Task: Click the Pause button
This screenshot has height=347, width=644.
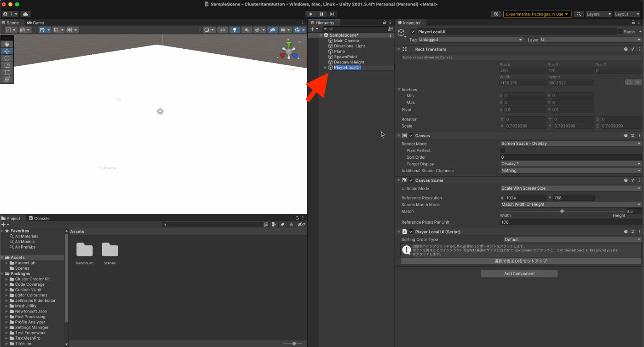Action: (x=322, y=14)
